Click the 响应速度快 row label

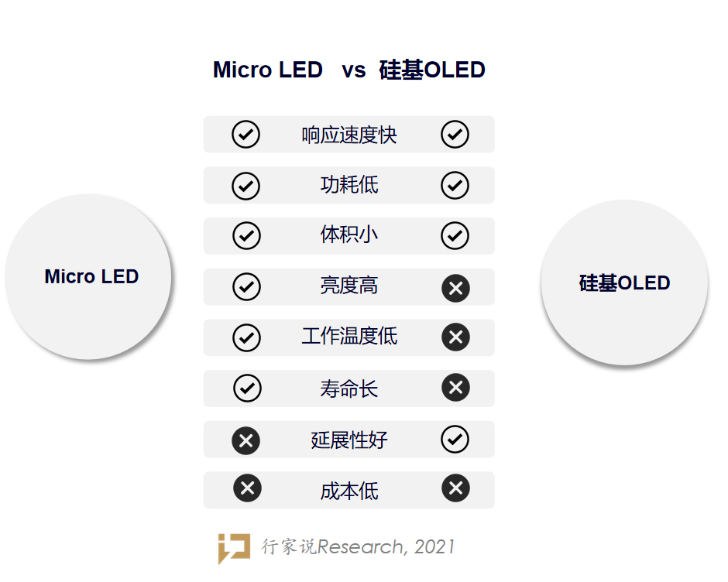pos(349,135)
